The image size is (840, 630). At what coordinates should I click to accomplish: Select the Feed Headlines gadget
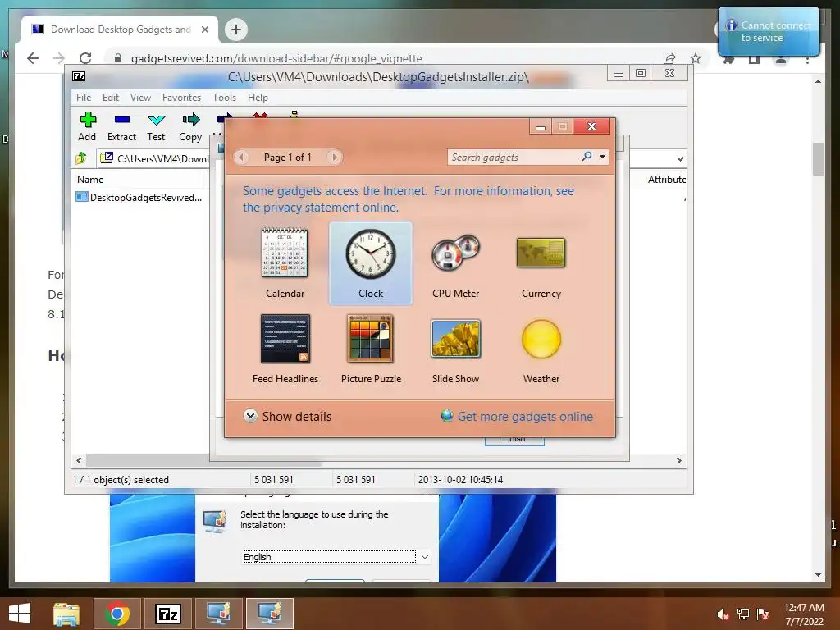285,348
